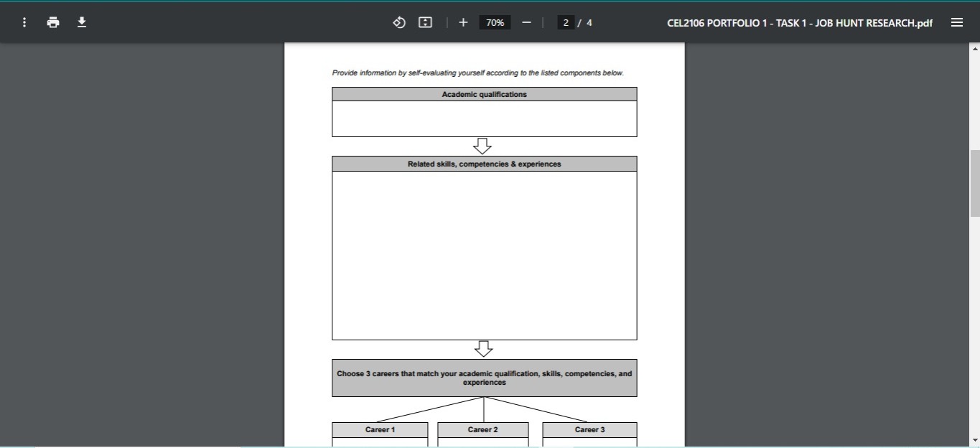Click the Career 3 heading
This screenshot has height=448, width=980.
point(589,429)
